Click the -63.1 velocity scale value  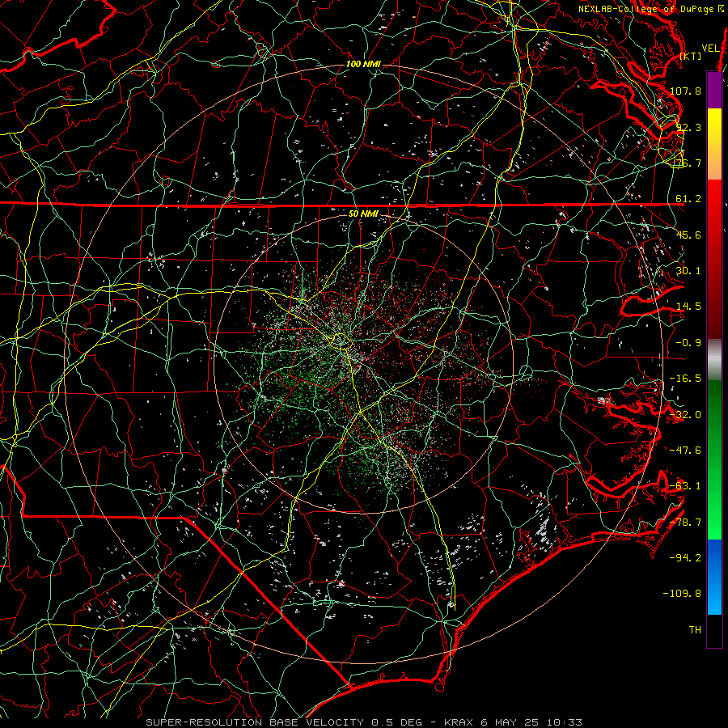coord(685,486)
